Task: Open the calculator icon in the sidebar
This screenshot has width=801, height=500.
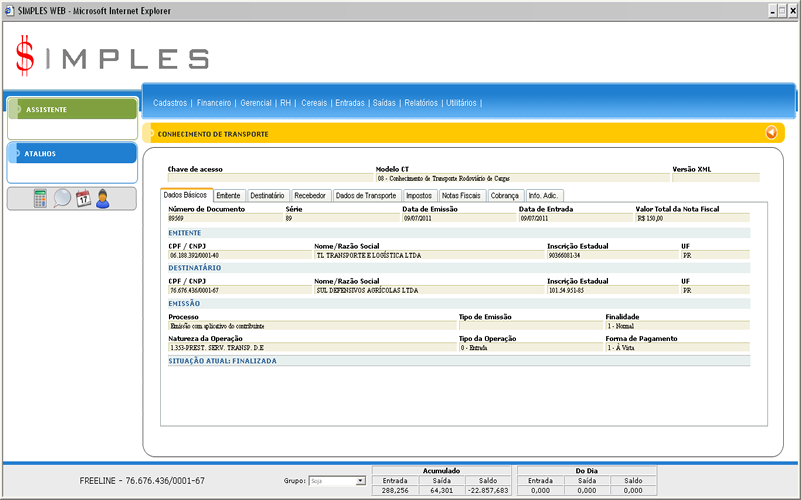Action: point(40,199)
